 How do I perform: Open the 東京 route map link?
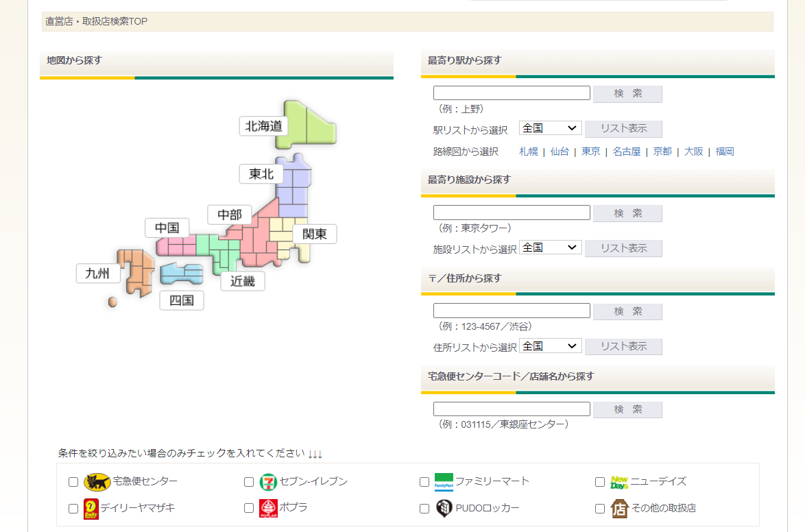pos(591,152)
